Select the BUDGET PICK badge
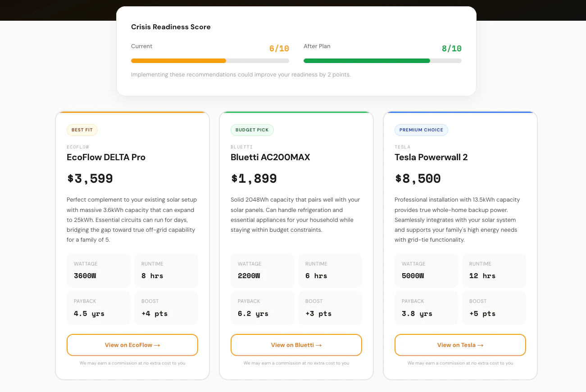The width and height of the screenshot is (586, 392). pyautogui.click(x=252, y=130)
